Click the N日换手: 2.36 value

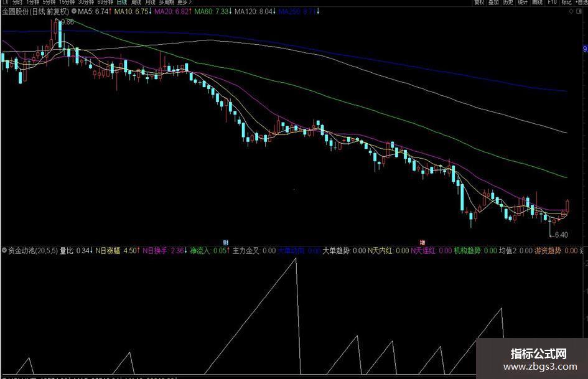pyautogui.click(x=165, y=250)
